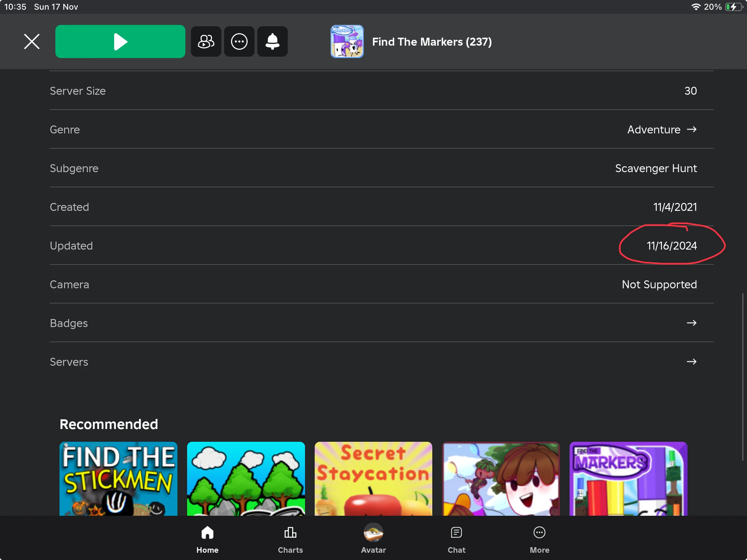Tap the Find The Markers game icon
The image size is (747, 560).
347,41
